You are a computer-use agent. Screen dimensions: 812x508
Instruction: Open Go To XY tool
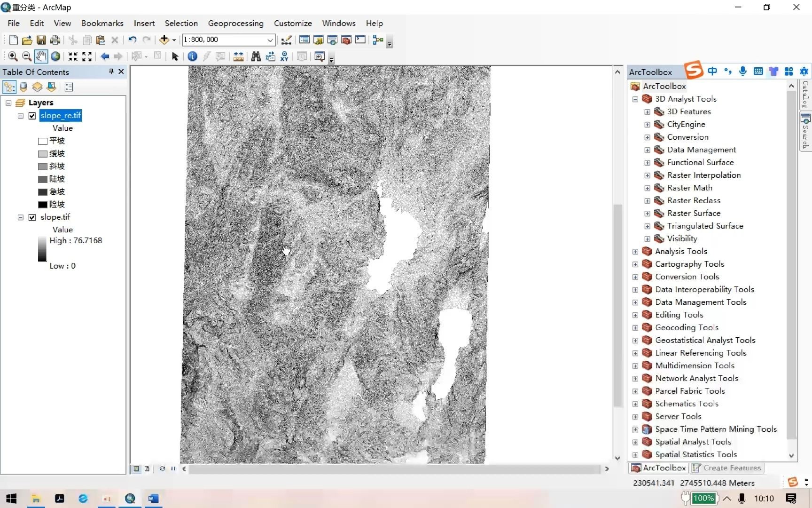284,56
